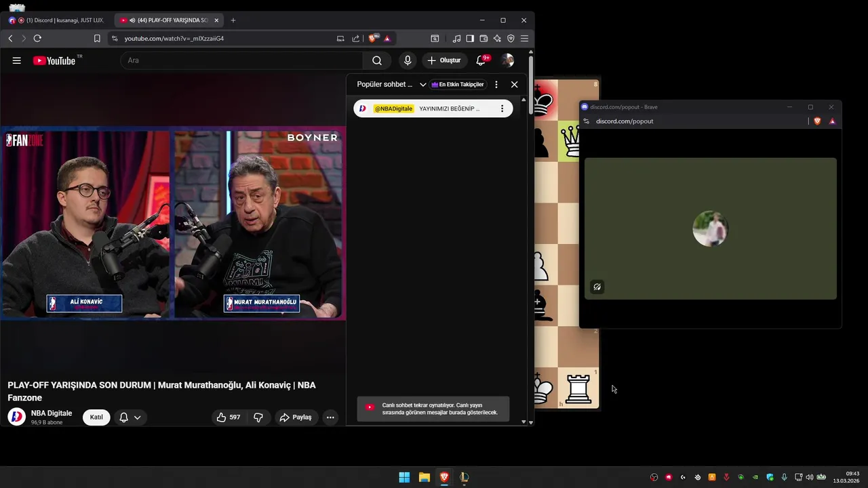Toggle the Brave sidebar panel
868x488 pixels.
pyautogui.click(x=470, y=39)
